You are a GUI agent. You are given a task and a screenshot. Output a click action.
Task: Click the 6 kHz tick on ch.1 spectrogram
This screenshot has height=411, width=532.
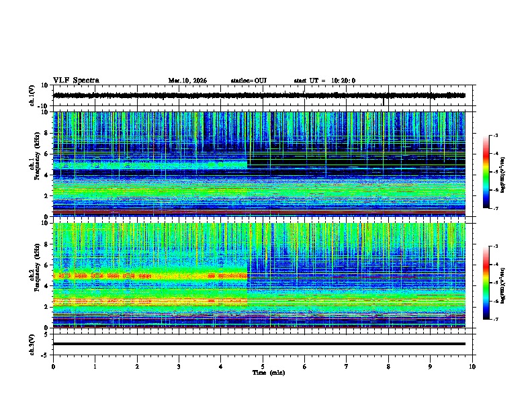point(46,154)
